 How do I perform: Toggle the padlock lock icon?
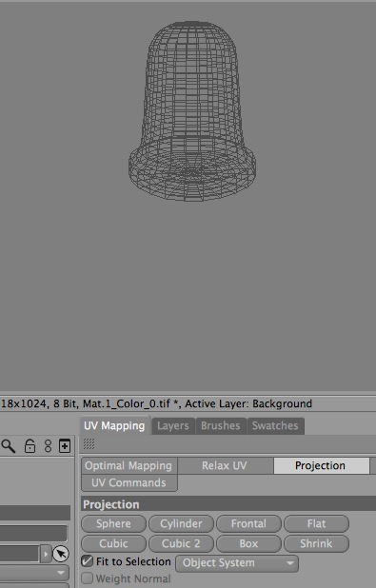pos(30,446)
